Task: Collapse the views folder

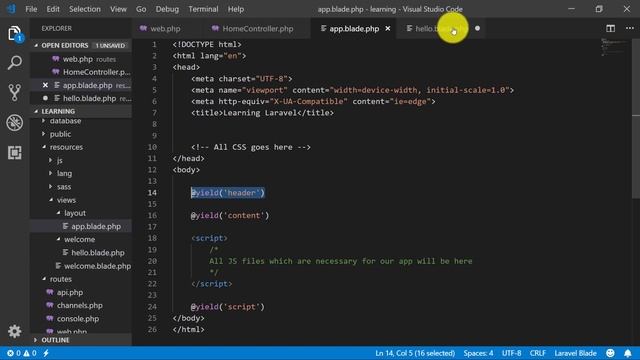Action: [66, 200]
